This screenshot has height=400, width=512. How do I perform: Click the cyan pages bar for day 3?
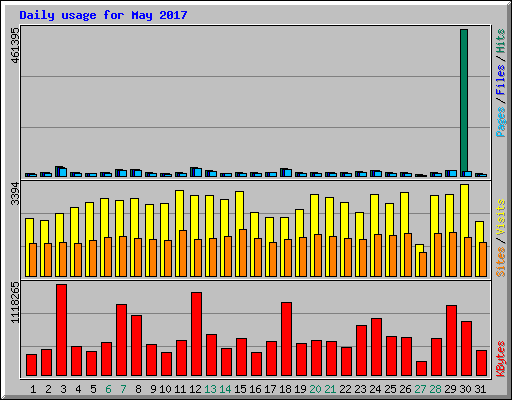[63, 172]
